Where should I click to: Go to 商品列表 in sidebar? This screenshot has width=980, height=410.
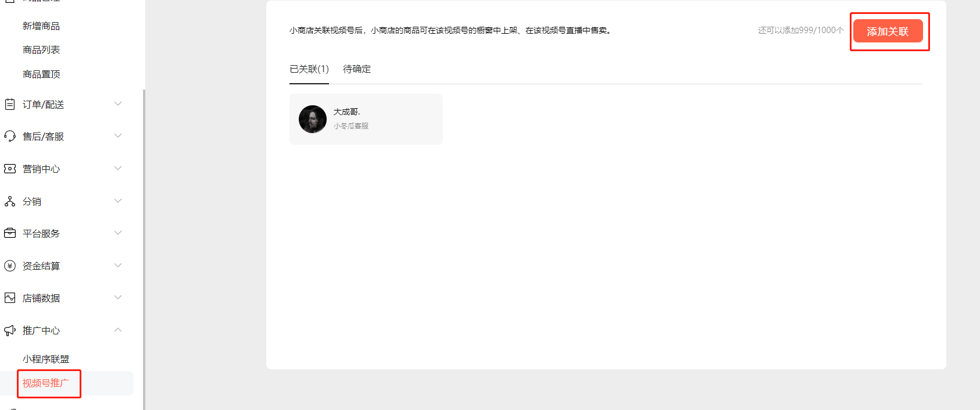coord(41,50)
